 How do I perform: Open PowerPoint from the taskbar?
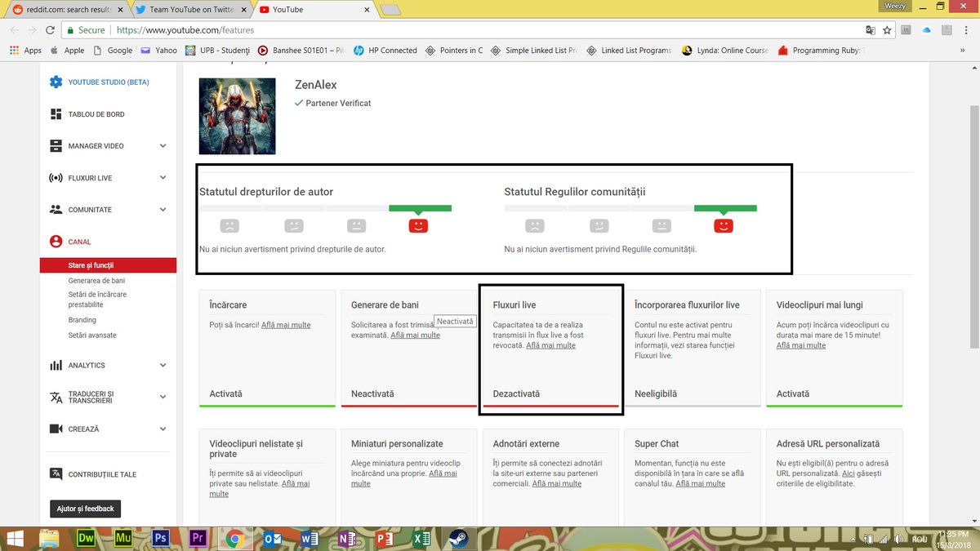384,539
